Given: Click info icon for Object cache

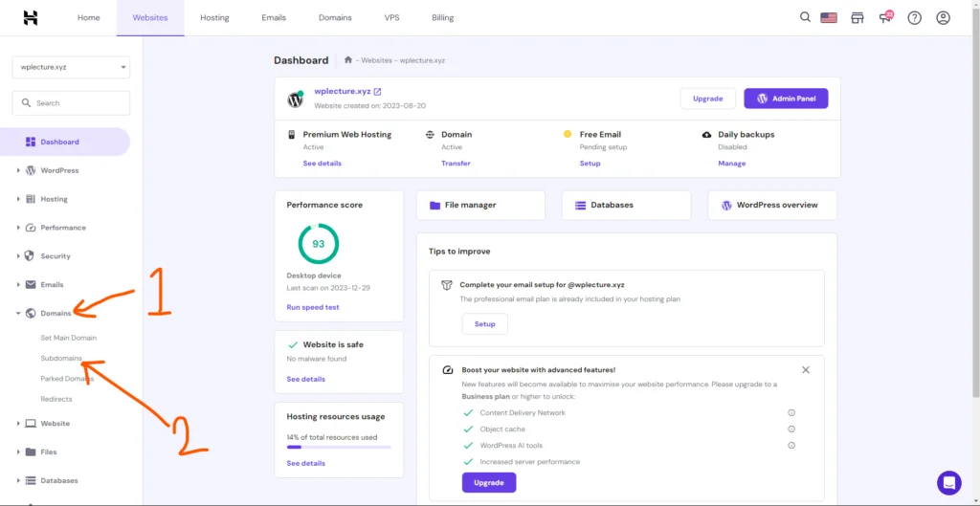Looking at the screenshot, I should click(791, 429).
